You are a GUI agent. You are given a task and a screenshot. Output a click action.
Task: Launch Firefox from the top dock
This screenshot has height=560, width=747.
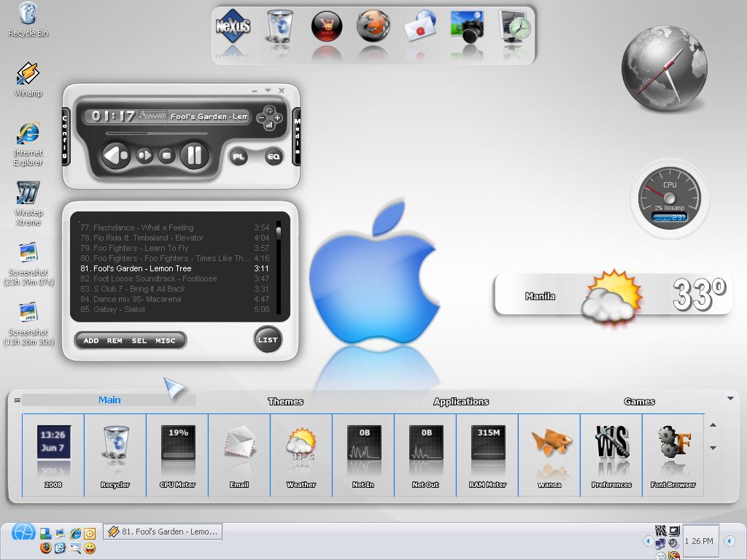point(373,26)
